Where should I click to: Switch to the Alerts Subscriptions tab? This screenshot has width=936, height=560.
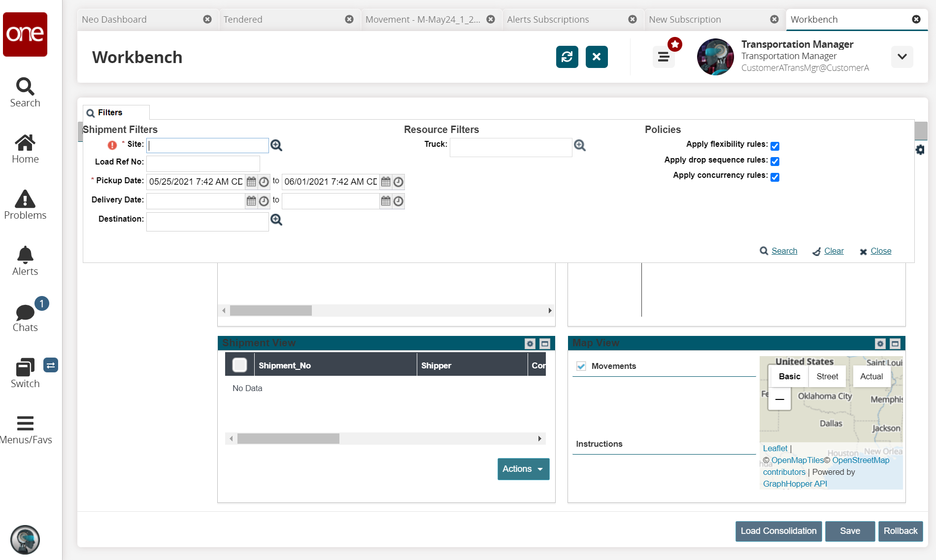[548, 19]
